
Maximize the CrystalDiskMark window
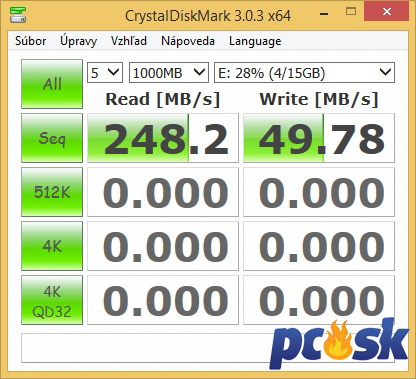(x=351, y=12)
